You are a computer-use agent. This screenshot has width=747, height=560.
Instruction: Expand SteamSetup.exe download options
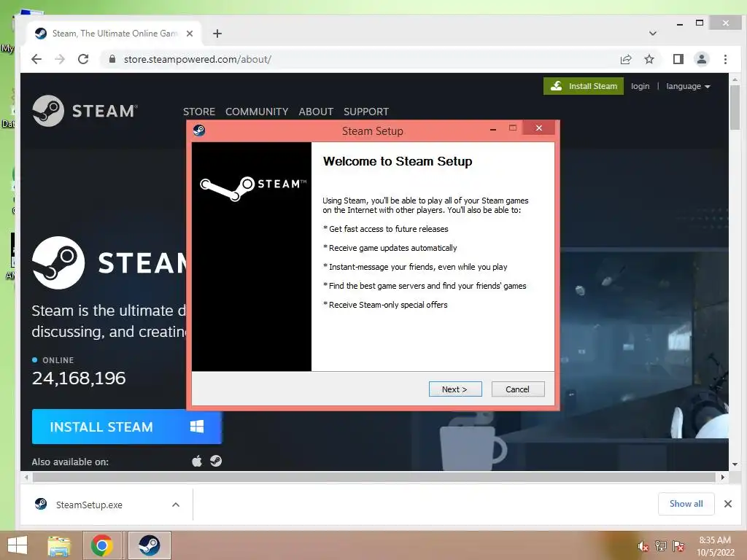click(176, 505)
